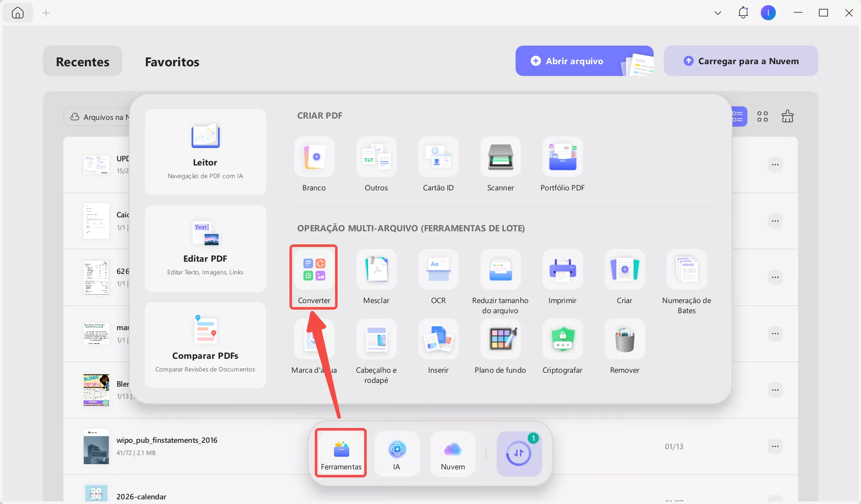Viewport: 861px width, 504px height.
Task: Expand the top-right chevron menu
Action: (x=717, y=13)
